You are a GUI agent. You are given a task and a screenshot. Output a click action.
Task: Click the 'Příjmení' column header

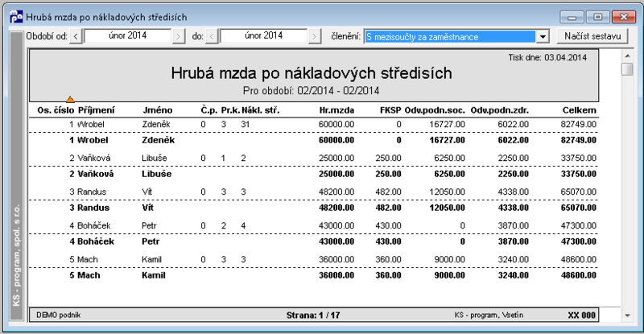[x=97, y=110]
